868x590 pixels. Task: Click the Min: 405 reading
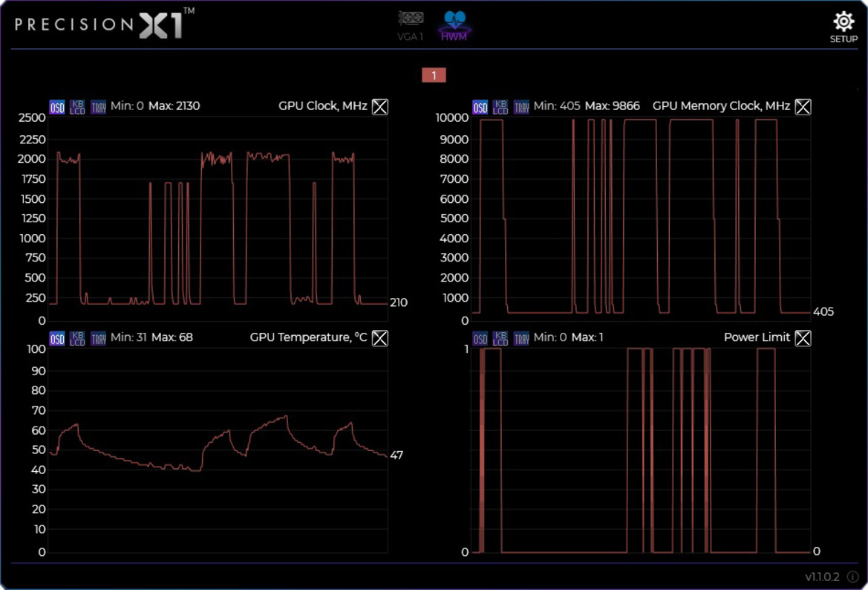[x=556, y=106]
